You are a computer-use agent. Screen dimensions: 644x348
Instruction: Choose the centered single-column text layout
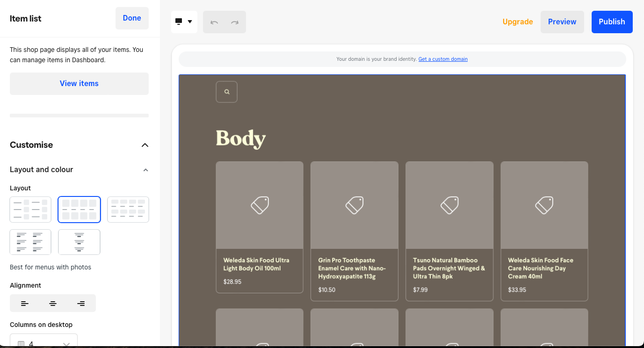[79, 242]
